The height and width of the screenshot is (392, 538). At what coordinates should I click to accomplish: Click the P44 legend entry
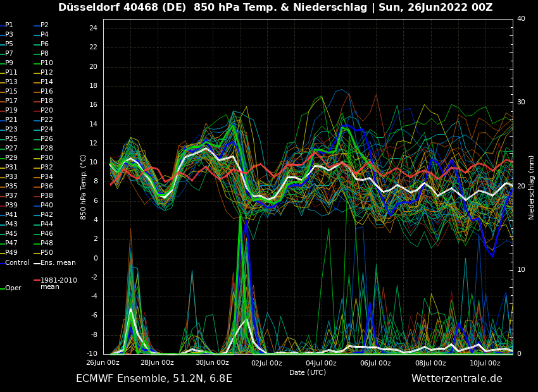pyautogui.click(x=47, y=224)
